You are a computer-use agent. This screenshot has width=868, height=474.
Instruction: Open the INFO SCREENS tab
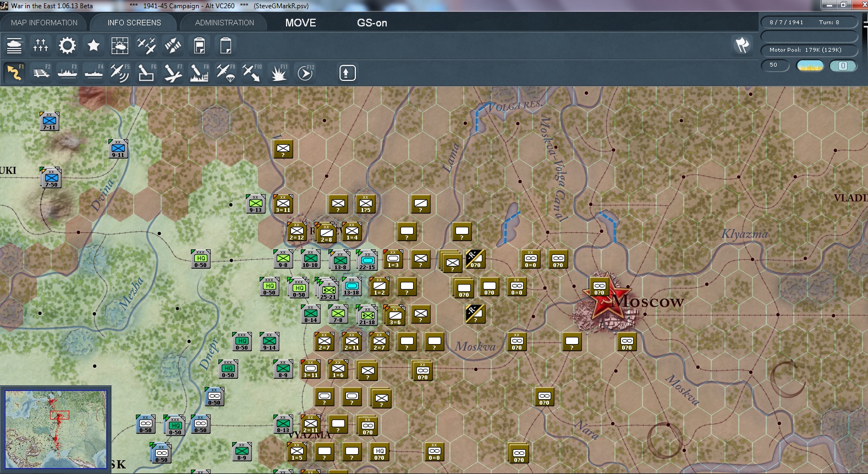134,23
